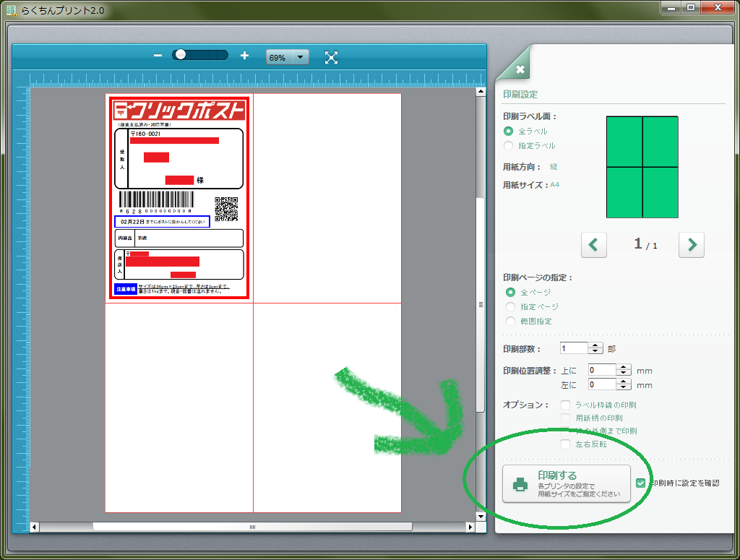Decrease 印刷部数 with the down arrow
The height and width of the screenshot is (560, 740).
(x=595, y=351)
